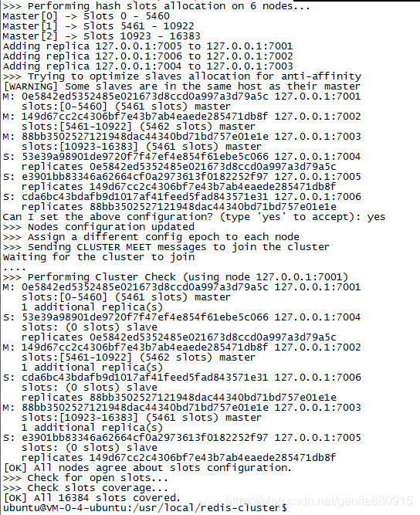Click '[OK] All nodes agree about slots configuration' line
420x515 pixels.
click(x=147, y=468)
